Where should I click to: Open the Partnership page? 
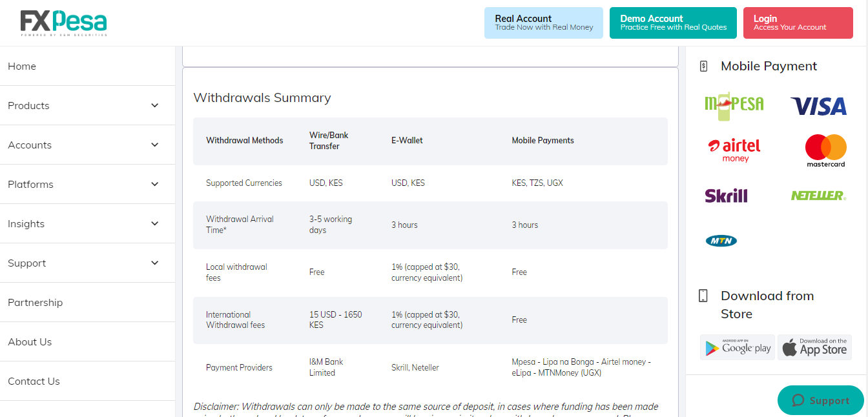point(87,302)
